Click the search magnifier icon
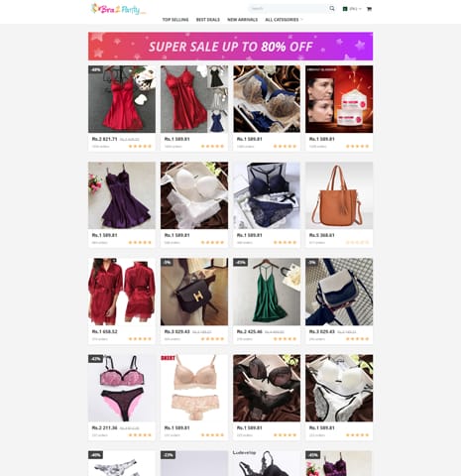Screen dimensions: 461x476 pyautogui.click(x=332, y=9)
